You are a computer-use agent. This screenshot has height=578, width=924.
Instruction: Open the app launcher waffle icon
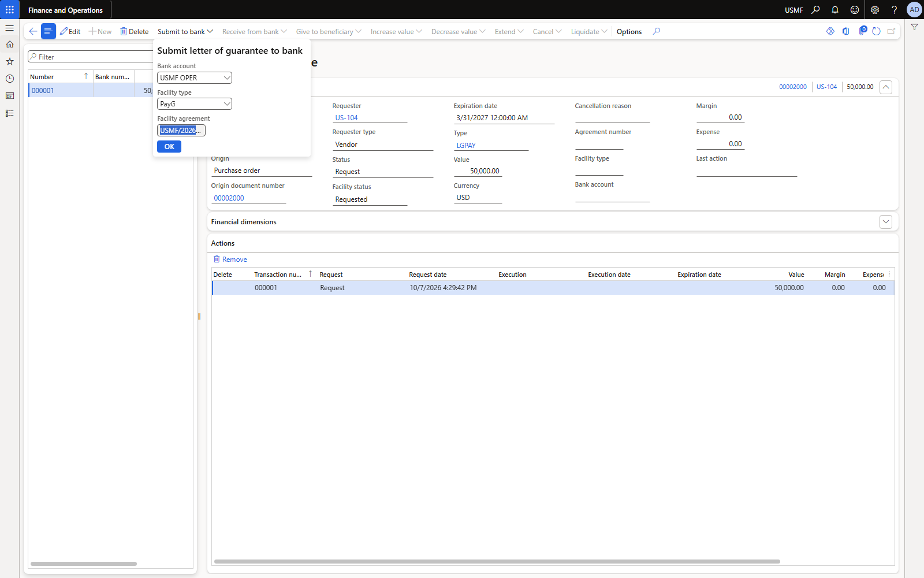tap(10, 10)
